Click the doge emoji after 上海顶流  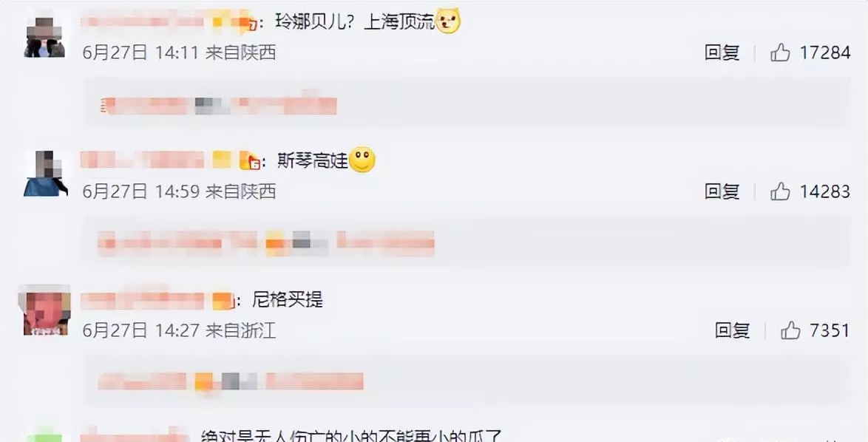[448, 21]
